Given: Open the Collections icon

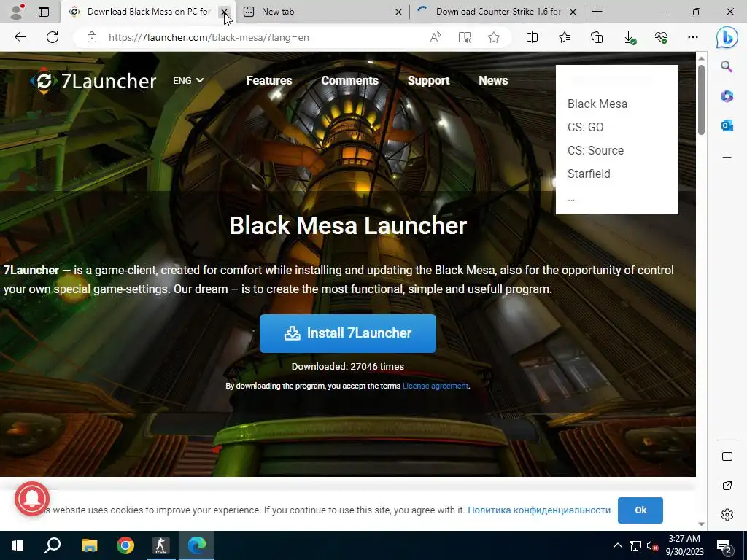Looking at the screenshot, I should pos(597,37).
